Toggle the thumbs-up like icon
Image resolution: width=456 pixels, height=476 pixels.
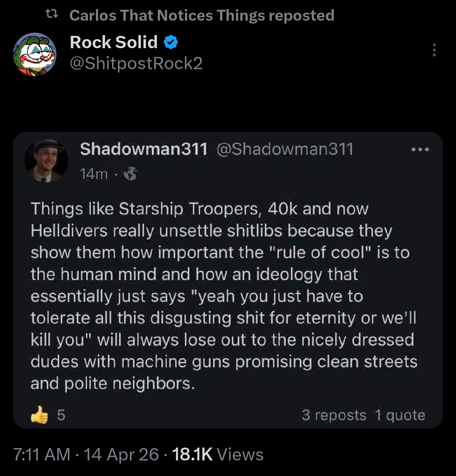click(39, 415)
